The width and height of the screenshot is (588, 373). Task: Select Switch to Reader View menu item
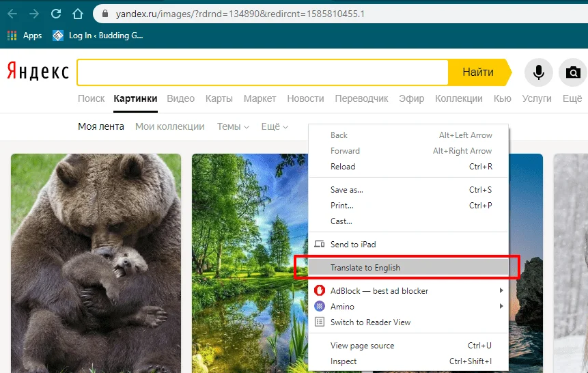370,322
